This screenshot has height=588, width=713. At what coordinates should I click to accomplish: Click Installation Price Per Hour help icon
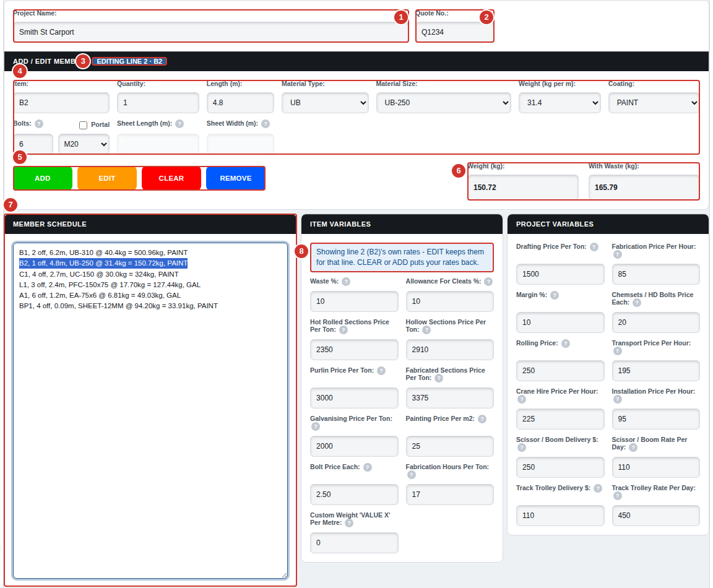point(618,399)
